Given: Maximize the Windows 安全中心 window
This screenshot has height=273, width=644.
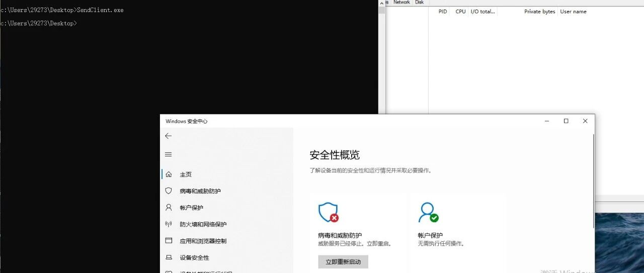Looking at the screenshot, I should [566, 121].
